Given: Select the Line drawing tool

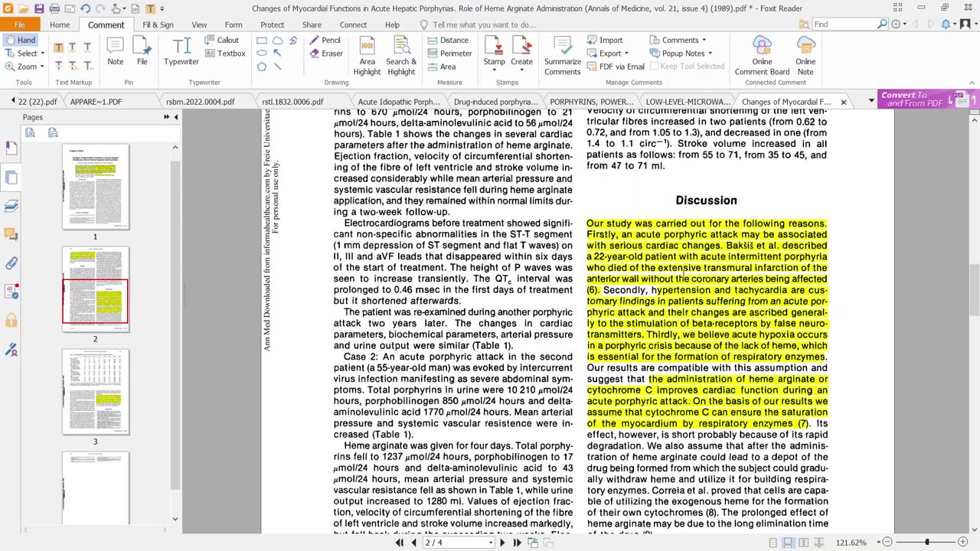Looking at the screenshot, I should click(277, 67).
